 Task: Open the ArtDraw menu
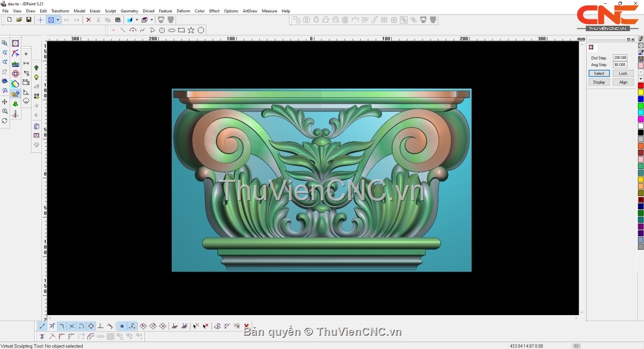pyautogui.click(x=250, y=11)
